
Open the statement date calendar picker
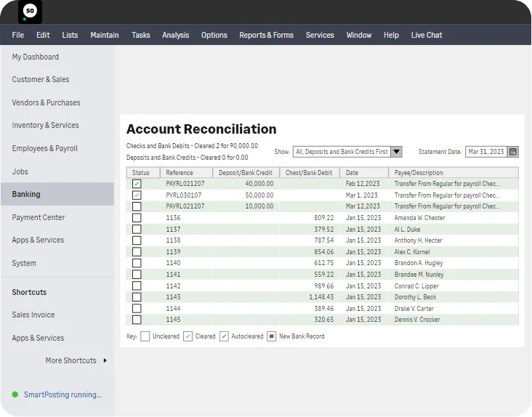tap(512, 152)
